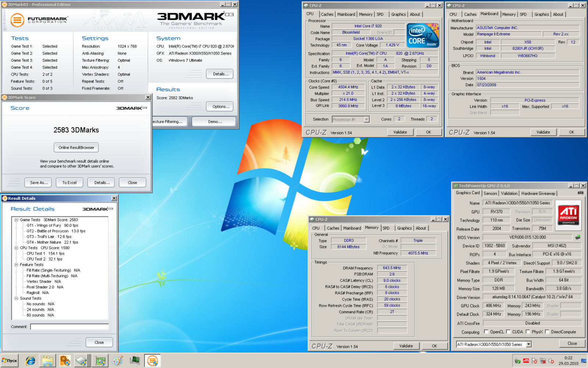The image size is (588, 368).
Task: Click the orange gear taskbar icon
Action: [x=65, y=361]
